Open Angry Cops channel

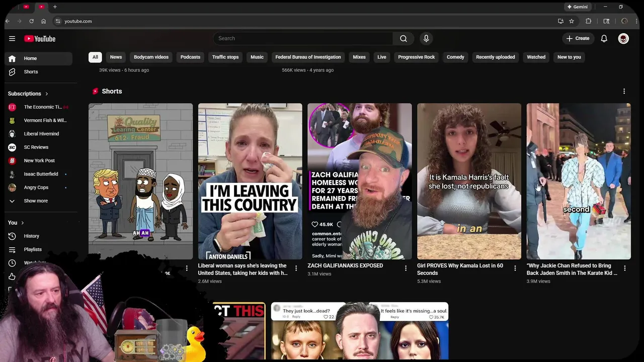click(x=39, y=188)
